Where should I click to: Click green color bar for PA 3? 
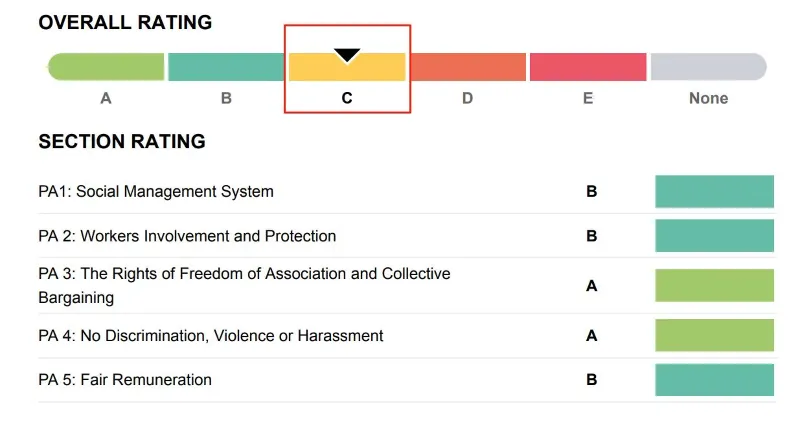pos(714,285)
